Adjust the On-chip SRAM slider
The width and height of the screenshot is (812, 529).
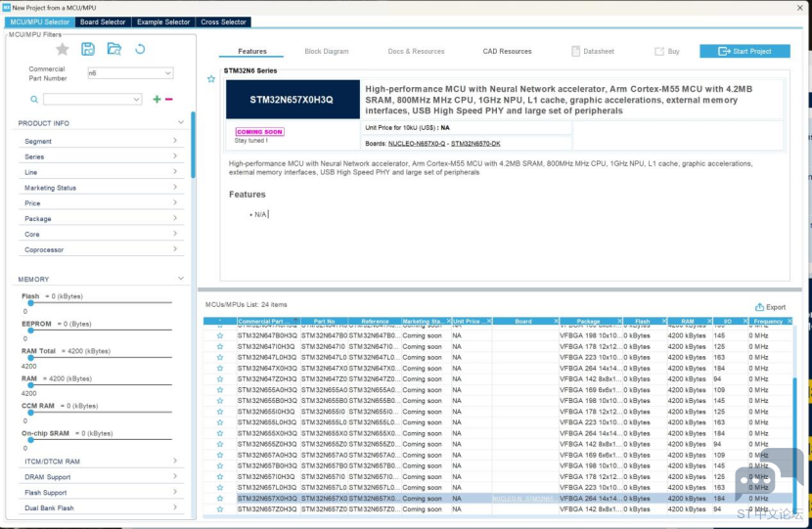30,439
